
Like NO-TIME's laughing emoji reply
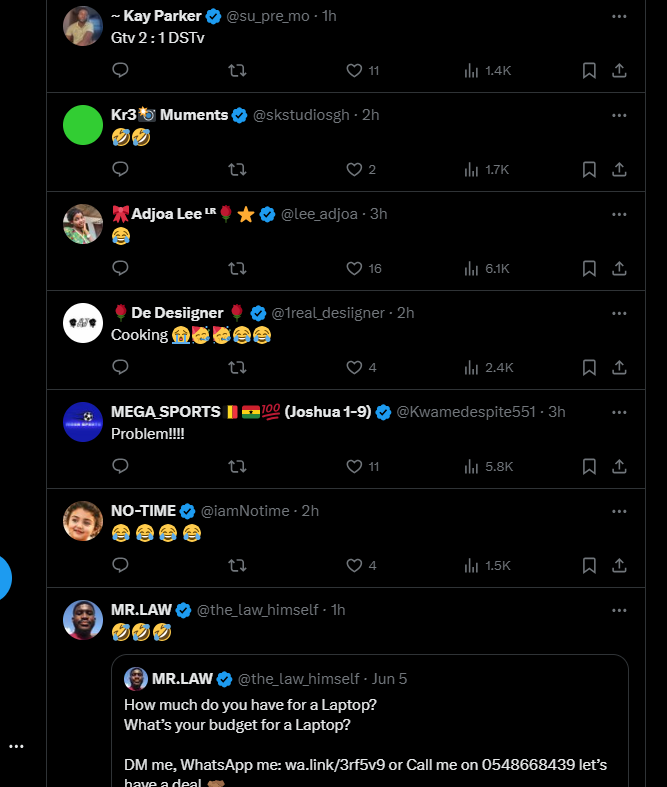click(353, 566)
